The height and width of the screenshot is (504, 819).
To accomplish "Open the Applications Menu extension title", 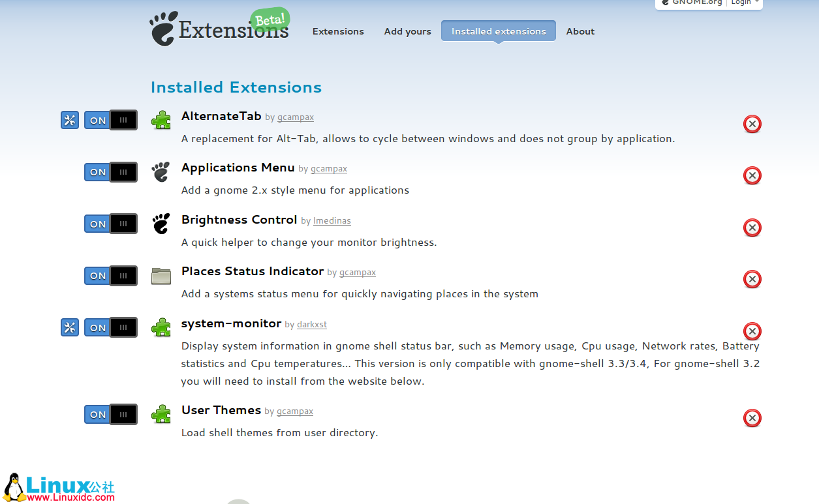I will 238,168.
